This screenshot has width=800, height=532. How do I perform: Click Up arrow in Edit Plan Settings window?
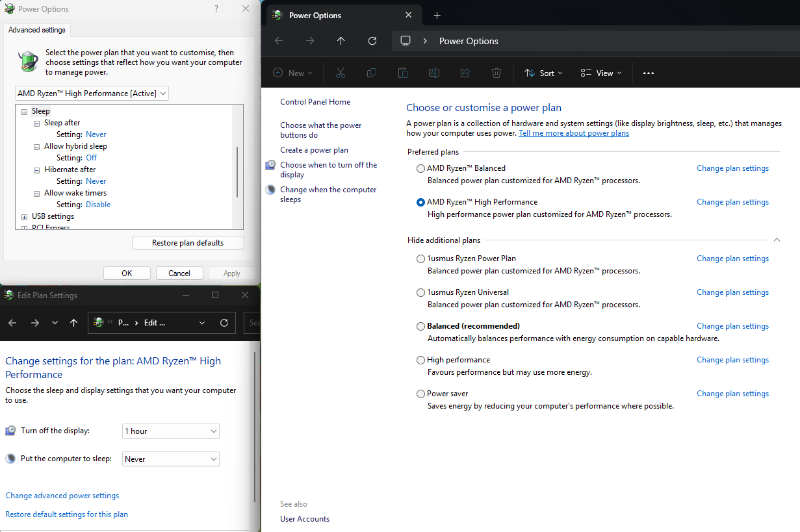coord(73,323)
